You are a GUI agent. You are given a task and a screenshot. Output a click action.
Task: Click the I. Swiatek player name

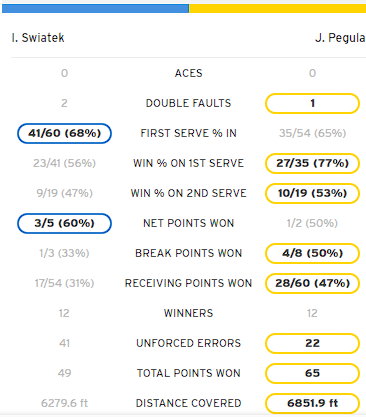click(38, 38)
